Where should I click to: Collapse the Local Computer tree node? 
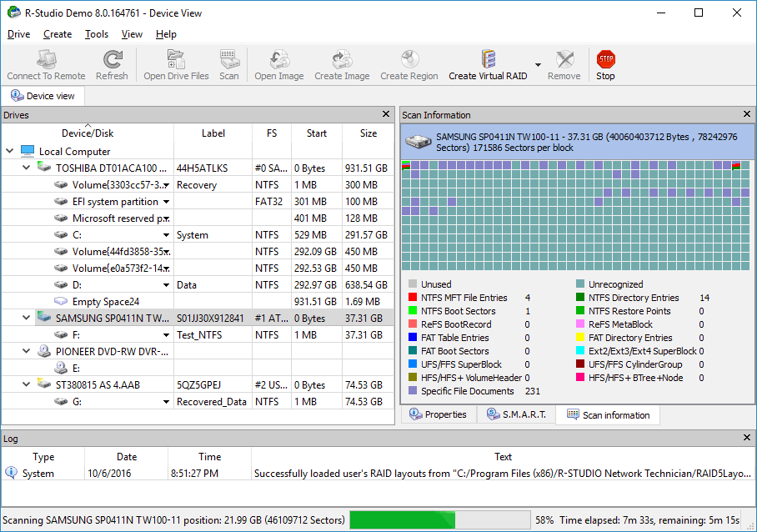(x=10, y=152)
